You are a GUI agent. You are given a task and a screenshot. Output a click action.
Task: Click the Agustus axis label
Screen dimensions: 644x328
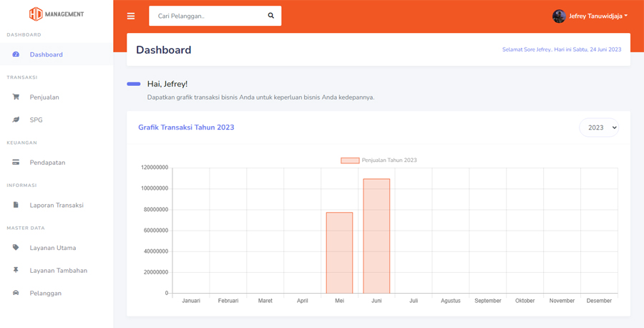click(x=451, y=301)
